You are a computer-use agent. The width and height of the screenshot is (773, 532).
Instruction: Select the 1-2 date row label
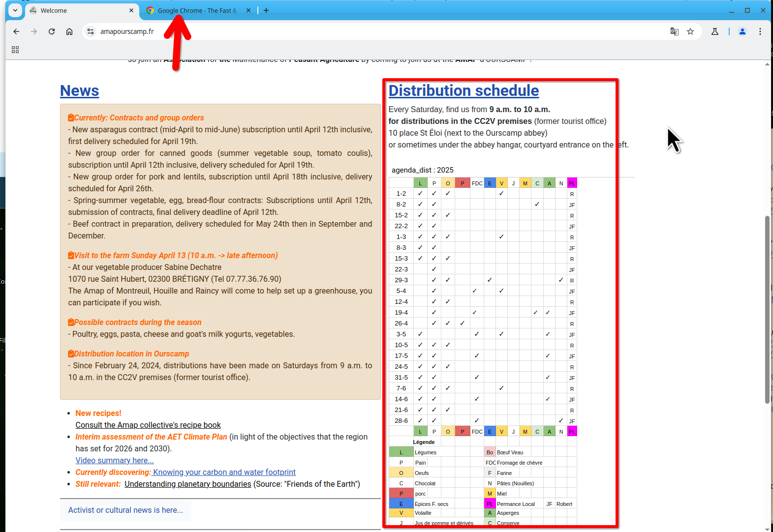click(x=401, y=194)
